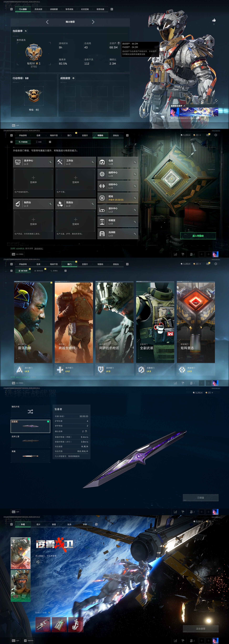Click the 进入特勤处 green button
The image size is (229, 644).
[x=198, y=236]
